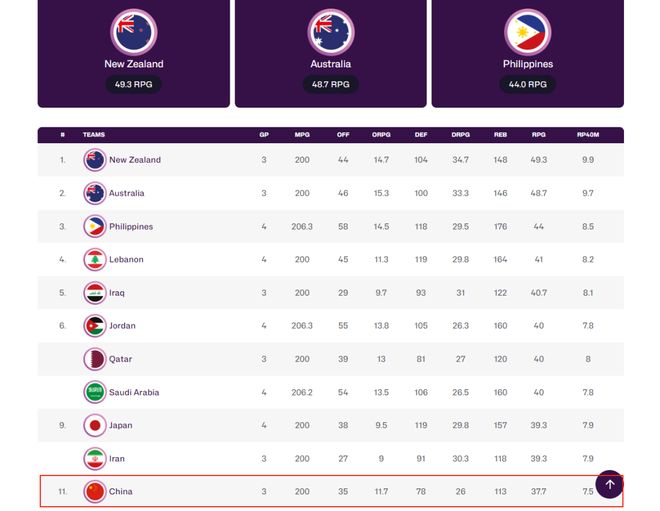Sort table by ORPG column header
The width and height of the screenshot is (660, 511).
point(381,135)
